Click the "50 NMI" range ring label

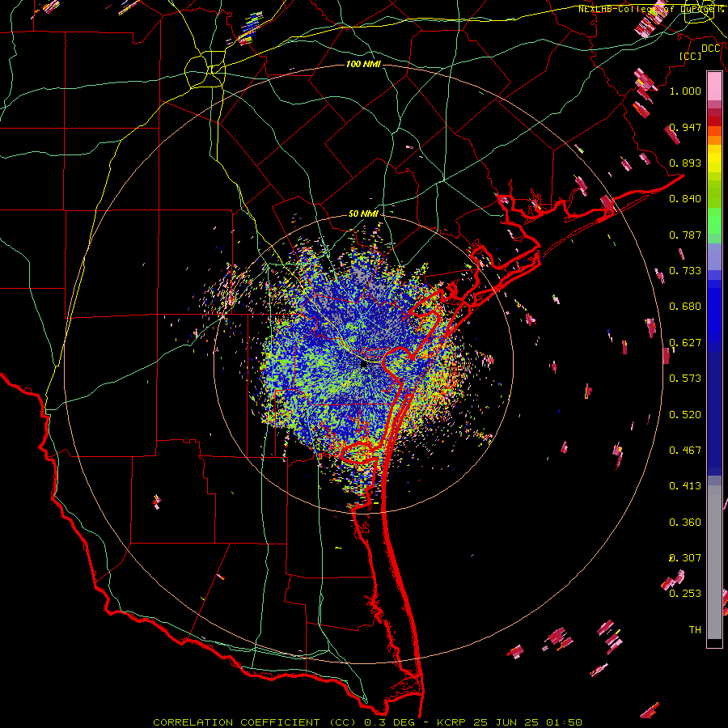[363, 214]
